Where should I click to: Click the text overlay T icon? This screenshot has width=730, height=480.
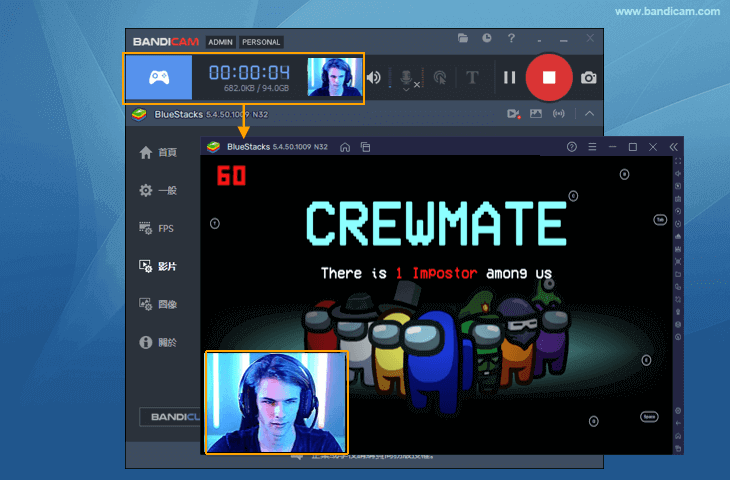pyautogui.click(x=473, y=77)
